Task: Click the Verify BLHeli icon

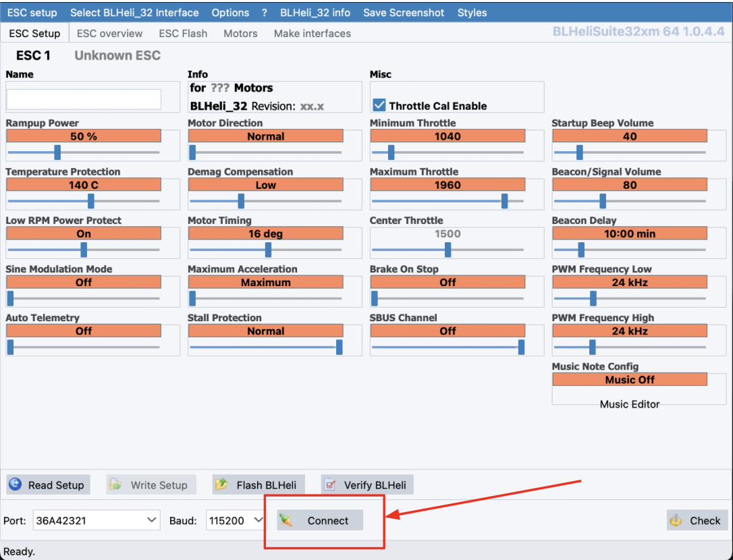Action: click(329, 484)
